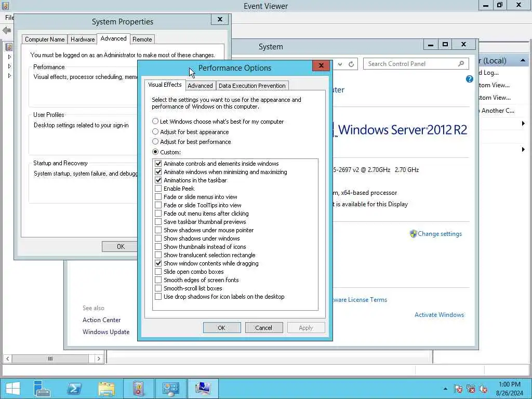Refresh the Control Panel address bar
The width and height of the screenshot is (532, 399).
351,64
